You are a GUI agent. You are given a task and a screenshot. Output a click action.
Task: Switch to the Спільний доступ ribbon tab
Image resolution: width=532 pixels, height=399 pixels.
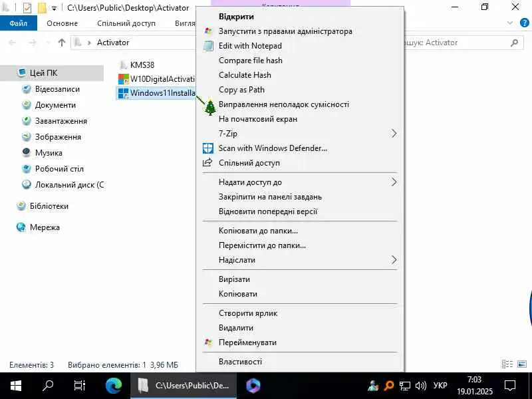click(x=126, y=23)
